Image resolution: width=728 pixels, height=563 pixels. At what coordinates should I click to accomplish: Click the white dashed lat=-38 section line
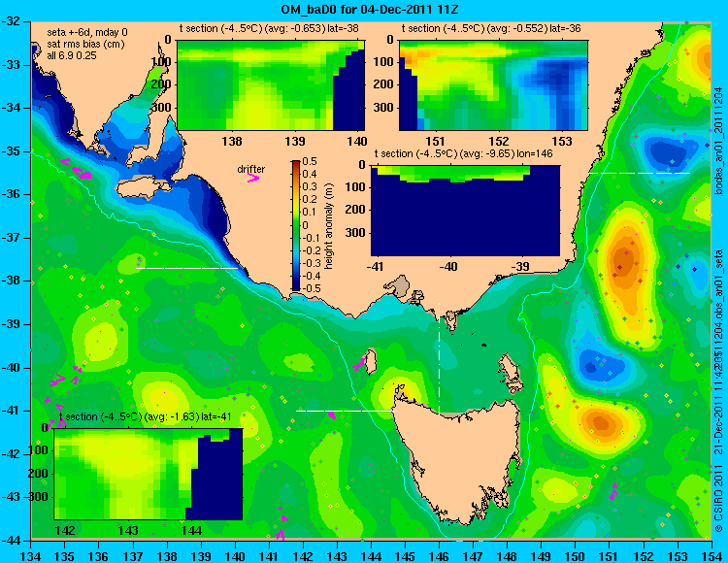(186, 268)
